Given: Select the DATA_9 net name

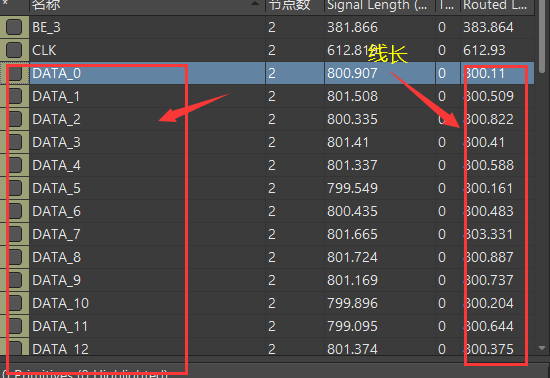Looking at the screenshot, I should click(x=56, y=280).
